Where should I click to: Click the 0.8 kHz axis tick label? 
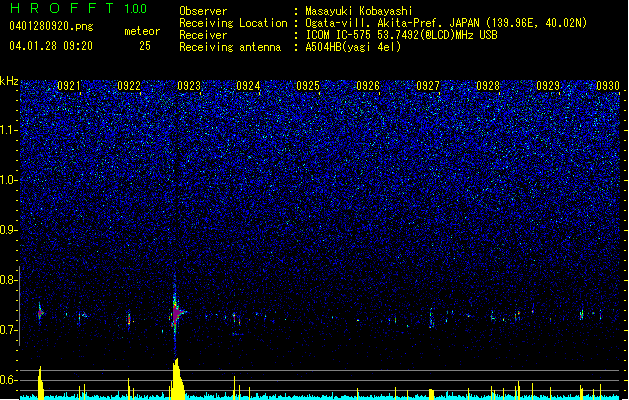click(8, 280)
